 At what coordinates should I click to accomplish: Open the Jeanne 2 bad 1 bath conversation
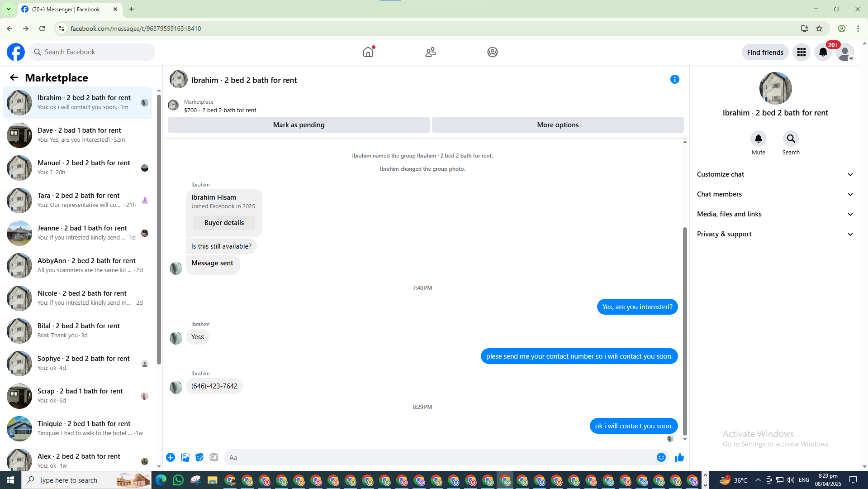tap(78, 233)
